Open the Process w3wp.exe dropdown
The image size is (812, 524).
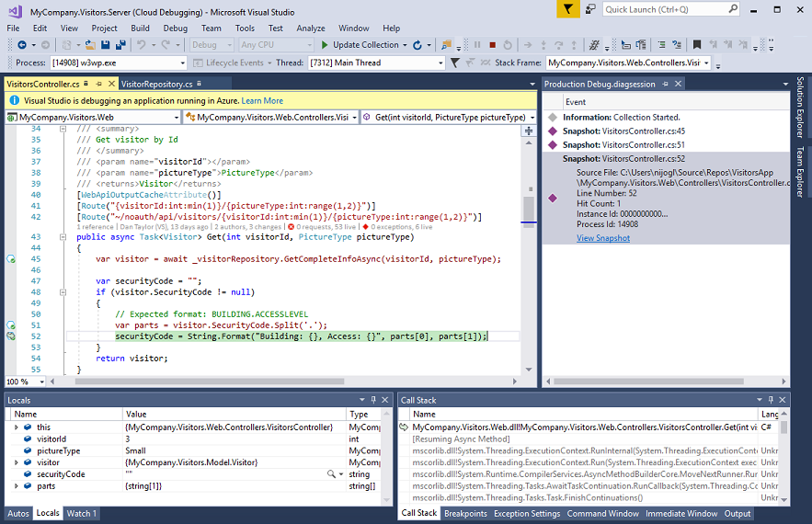[x=182, y=63]
